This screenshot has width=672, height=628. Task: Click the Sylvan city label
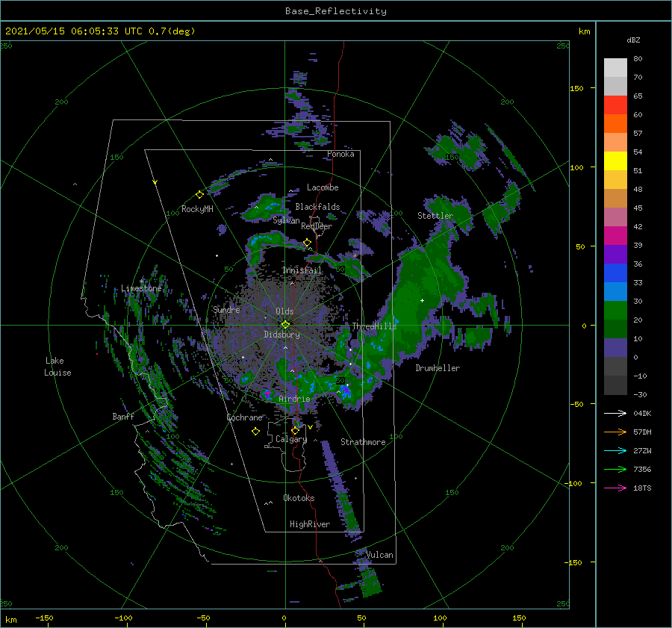point(286,220)
